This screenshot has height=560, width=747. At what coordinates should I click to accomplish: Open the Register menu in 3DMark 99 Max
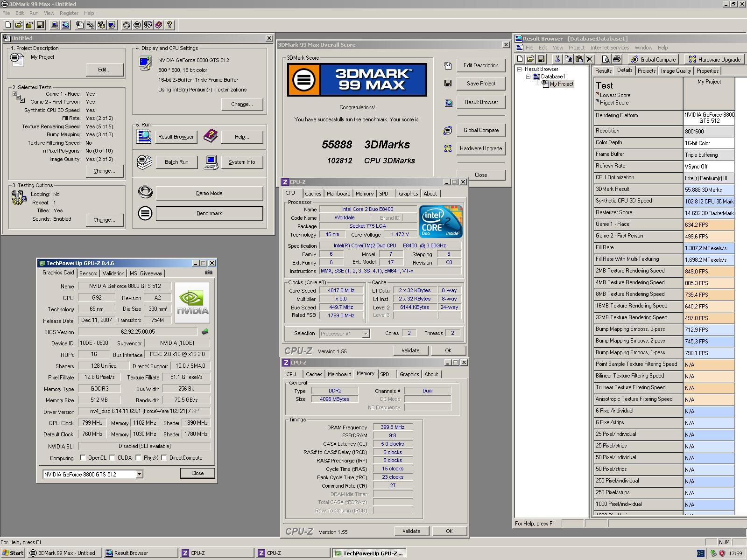(69, 13)
